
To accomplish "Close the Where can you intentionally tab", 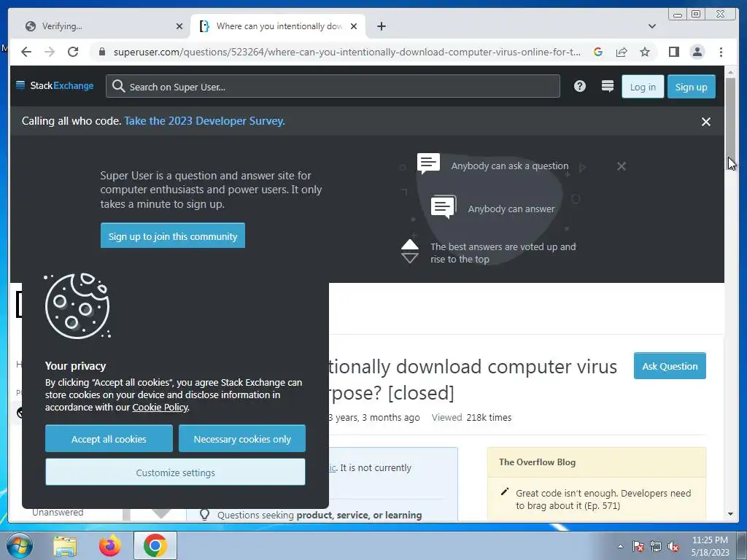I will [354, 26].
